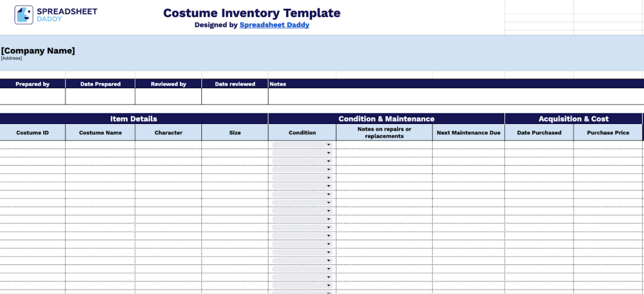Image resolution: width=644 pixels, height=294 pixels.
Task: Expand the second row's Condition dropdown arrow
Action: click(x=328, y=153)
